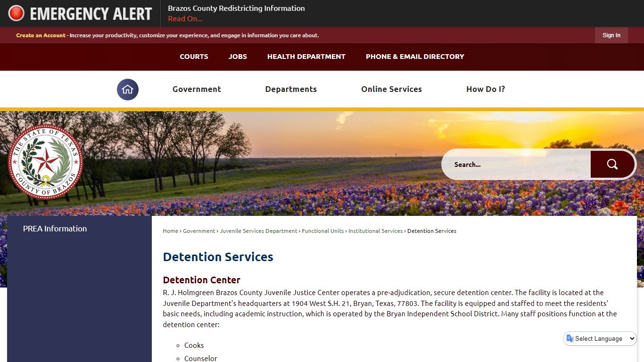Image resolution: width=644 pixels, height=362 pixels.
Task: Click the Home breadcrumb
Action: (x=170, y=231)
